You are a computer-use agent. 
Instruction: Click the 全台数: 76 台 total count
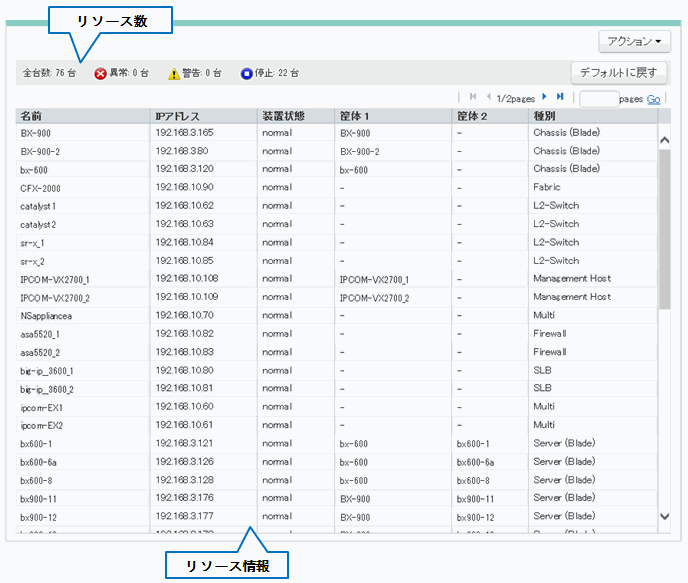(x=49, y=73)
